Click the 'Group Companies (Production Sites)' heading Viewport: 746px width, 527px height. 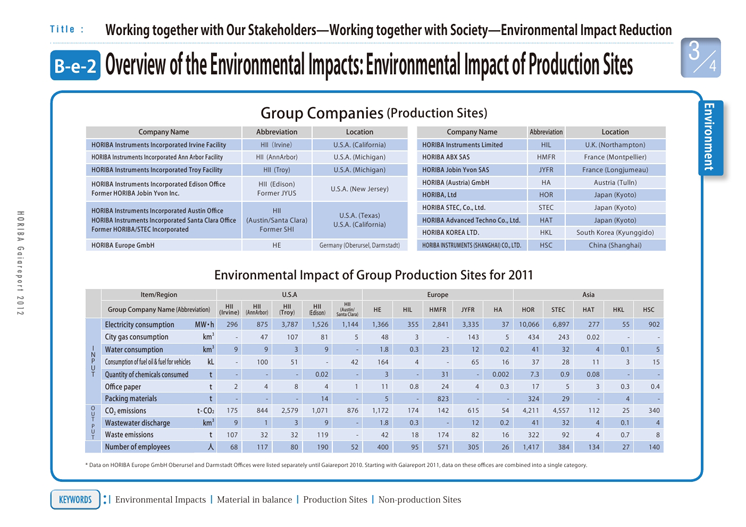[x=374, y=113]
